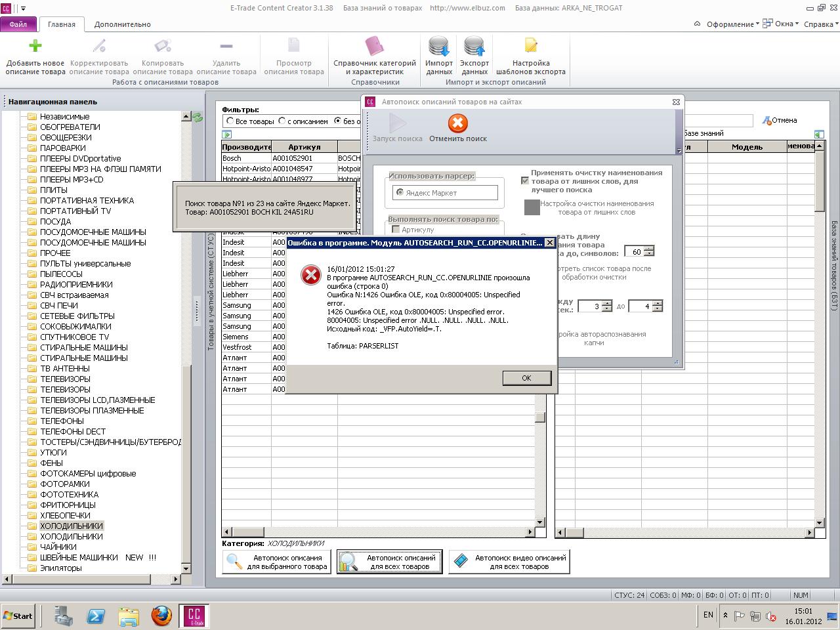840x630 pixels.
Task: Close the error dialog with X
Action: pos(550,243)
